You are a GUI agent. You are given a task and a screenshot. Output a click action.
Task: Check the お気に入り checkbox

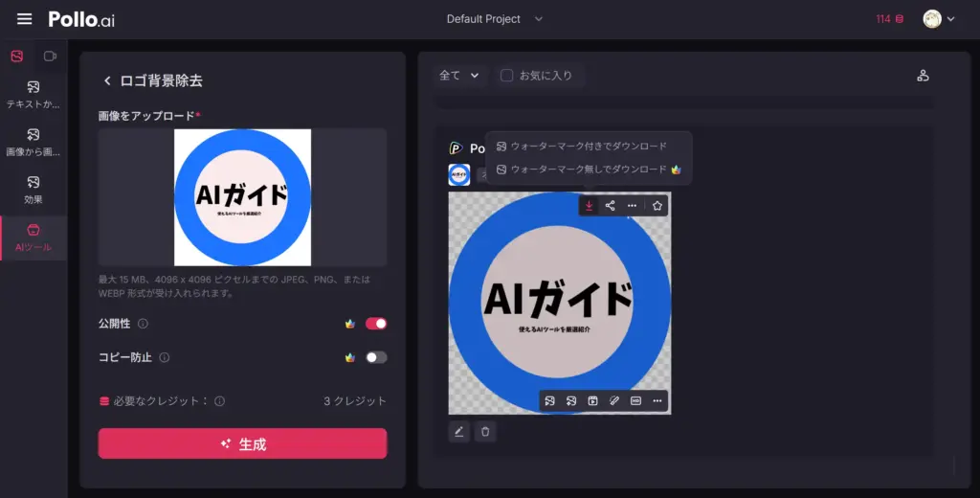coord(507,76)
